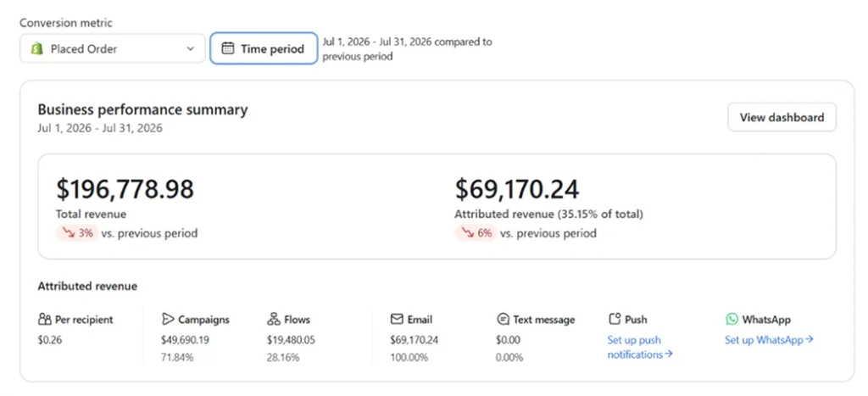Screen dimensions: 868x396
Task: Click the Push notification icon
Action: pos(615,319)
